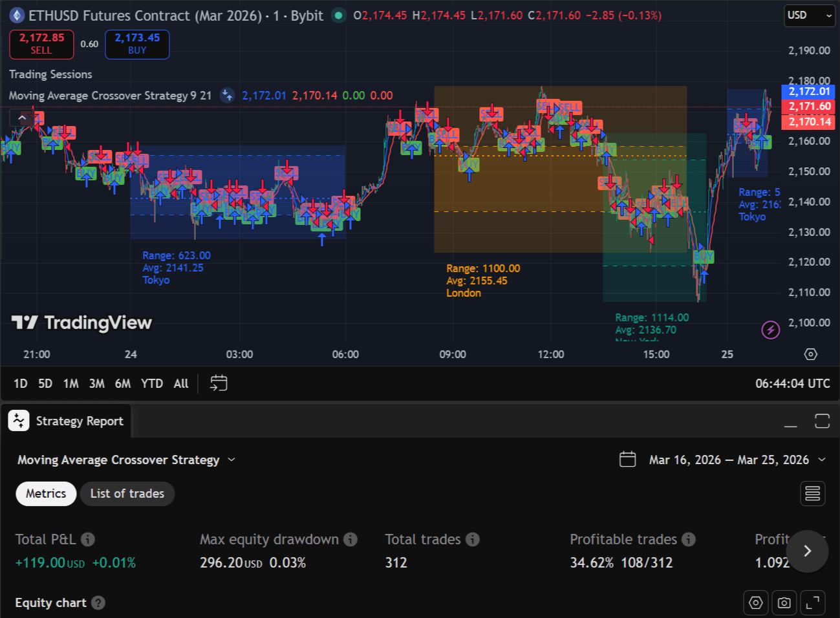Click the sparkle icon beside Moving Average Crossover Strategy
Viewport: 840px width, 618px height.
coord(227,95)
